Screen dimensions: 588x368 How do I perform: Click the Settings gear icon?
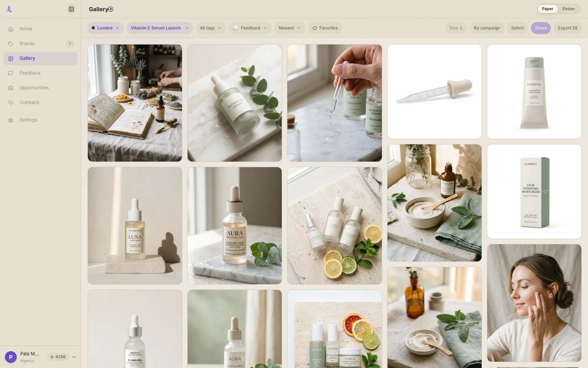point(11,120)
